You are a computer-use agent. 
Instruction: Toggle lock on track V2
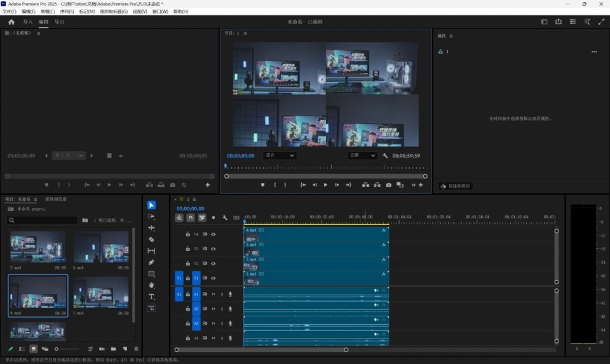coord(188,264)
